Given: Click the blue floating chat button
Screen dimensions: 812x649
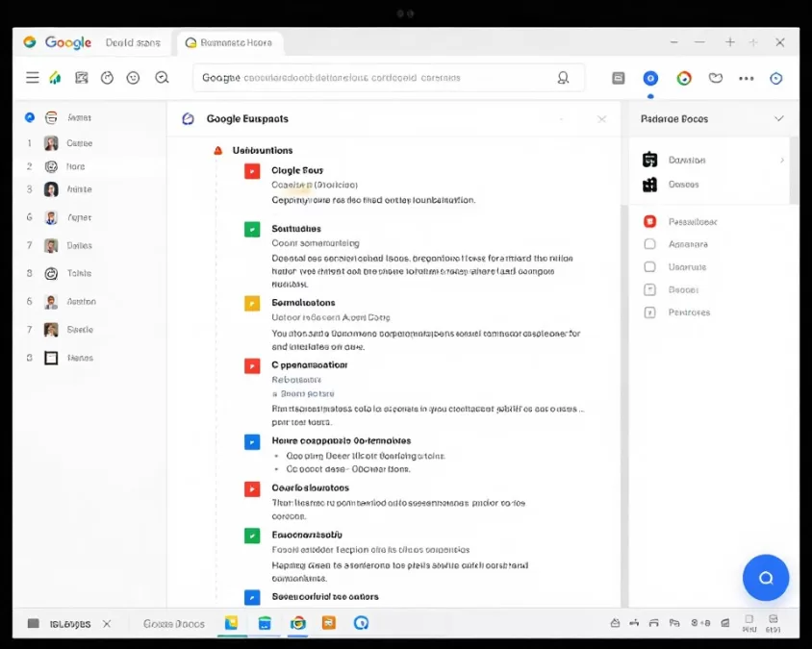Looking at the screenshot, I should 766,578.
